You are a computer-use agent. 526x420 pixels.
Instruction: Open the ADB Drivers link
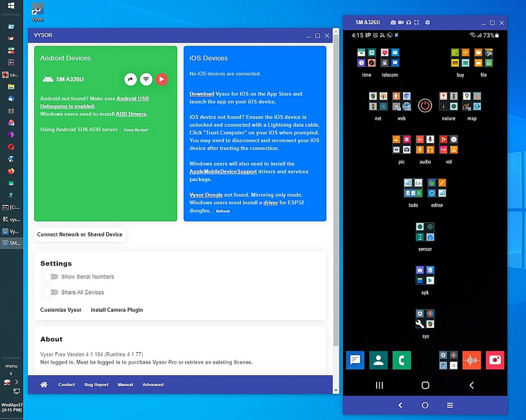[x=131, y=114]
